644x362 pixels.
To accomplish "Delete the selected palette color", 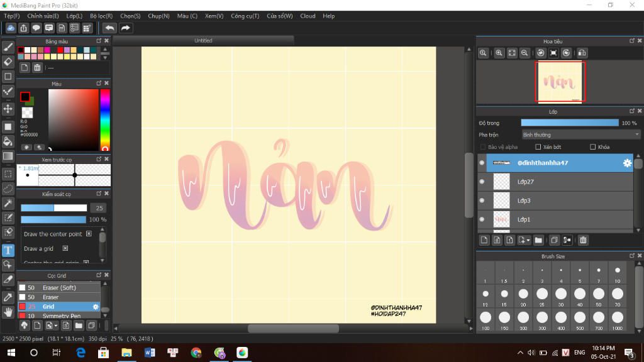I will tap(37, 68).
